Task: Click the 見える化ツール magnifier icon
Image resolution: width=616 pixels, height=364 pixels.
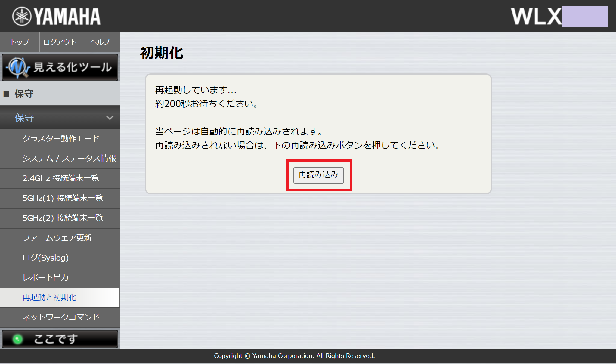Action: [18, 67]
